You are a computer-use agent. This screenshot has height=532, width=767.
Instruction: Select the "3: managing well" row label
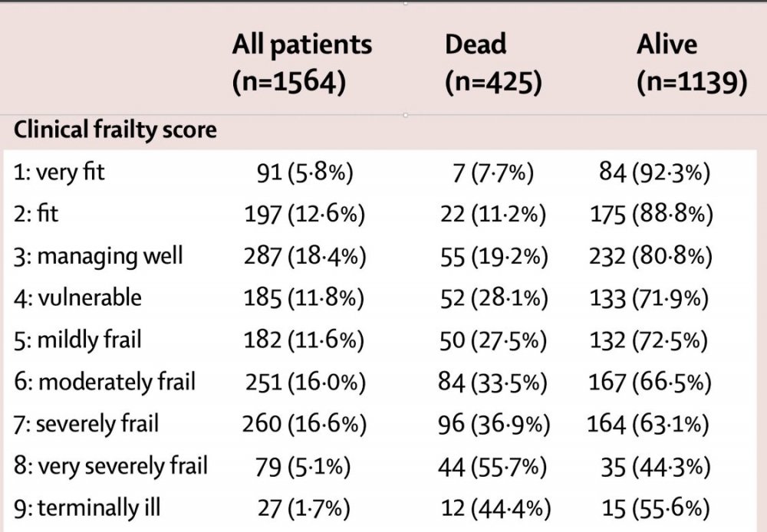[98, 255]
